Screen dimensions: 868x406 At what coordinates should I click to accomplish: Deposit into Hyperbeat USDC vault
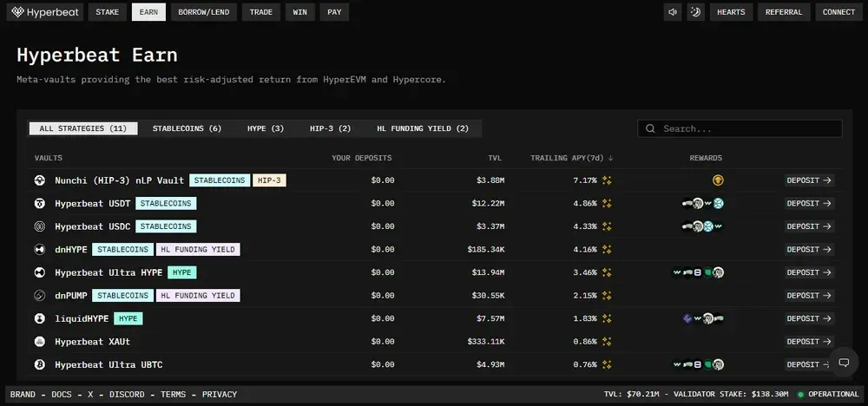click(x=809, y=226)
